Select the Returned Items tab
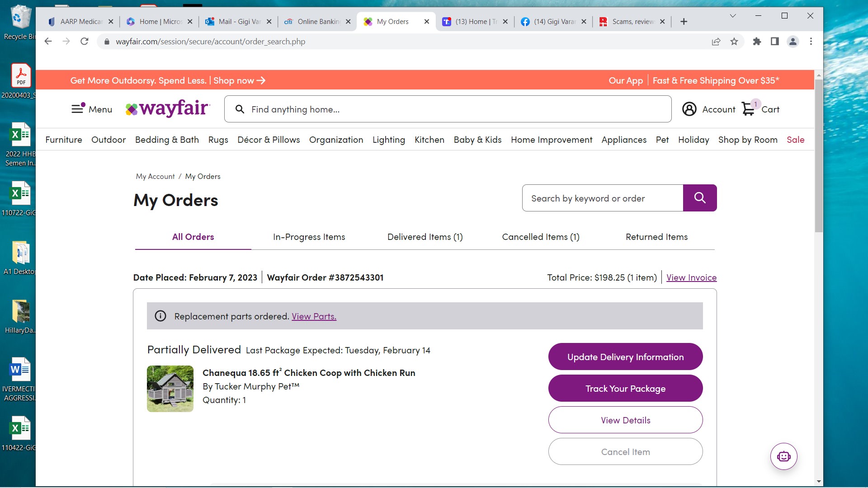 [x=656, y=237]
